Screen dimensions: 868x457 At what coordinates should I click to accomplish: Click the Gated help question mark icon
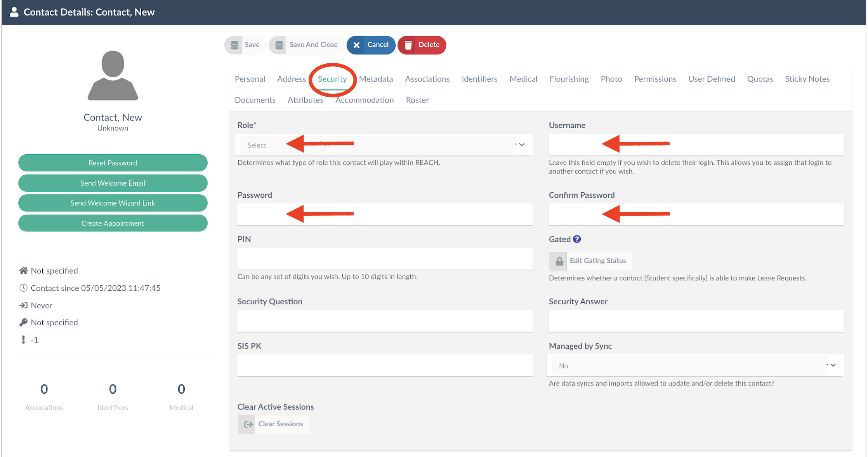(x=577, y=239)
